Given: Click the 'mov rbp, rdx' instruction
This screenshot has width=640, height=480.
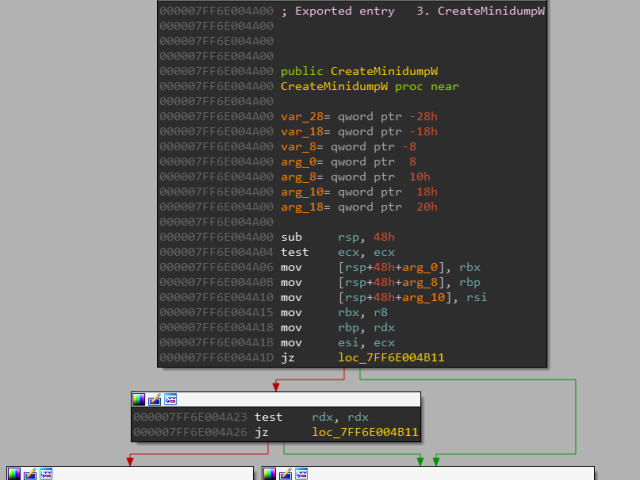Looking at the screenshot, I should point(338,328).
